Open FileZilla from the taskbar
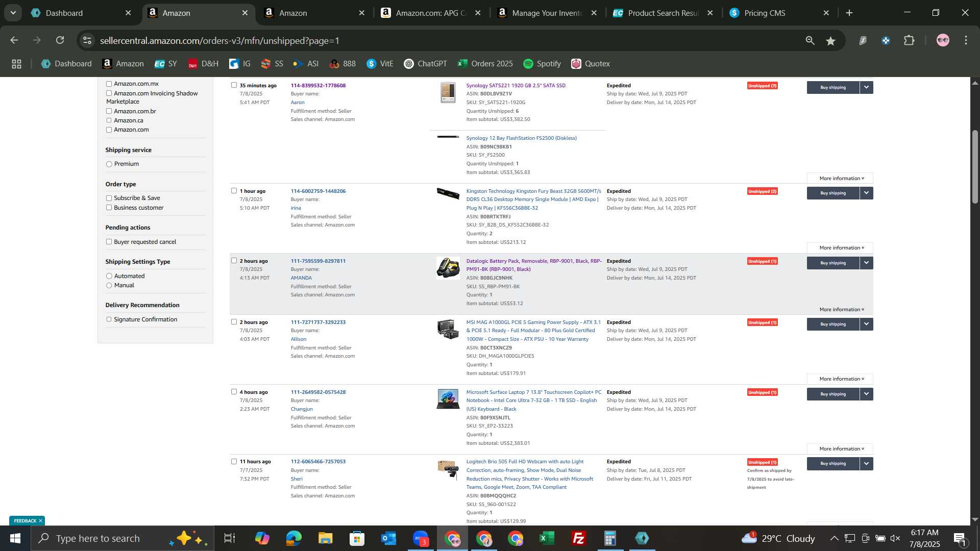Viewport: 980px width, 551px height. click(578, 538)
